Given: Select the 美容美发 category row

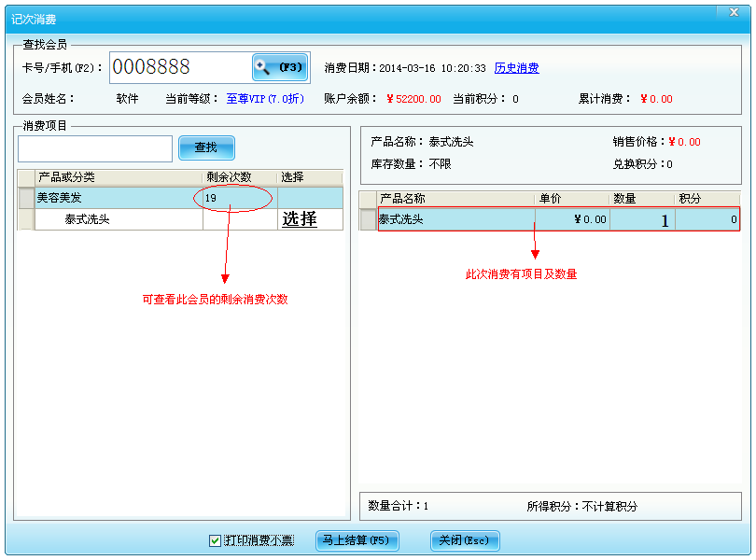Looking at the screenshot, I should (x=189, y=198).
